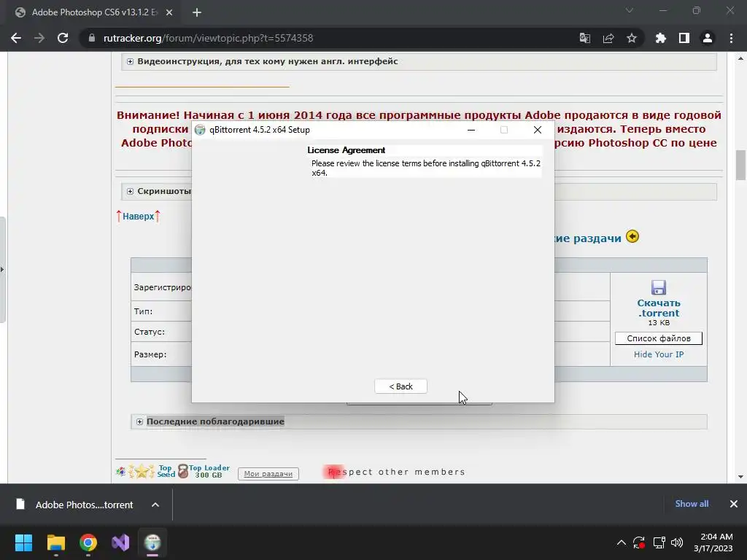The height and width of the screenshot is (560, 747).
Task: Expand the Видеоинструкция spoiler section
Action: pyautogui.click(x=130, y=61)
